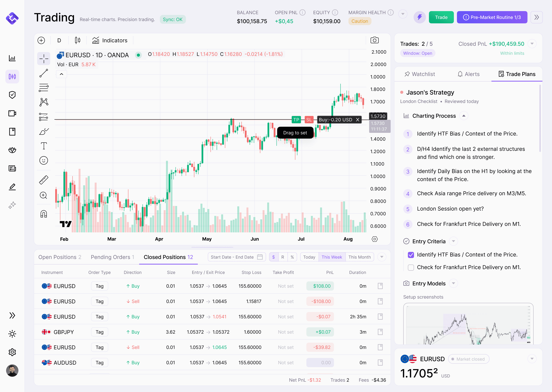Viewport: 552px width, 392px height.
Task: Open the text annotation tool
Action: [44, 146]
